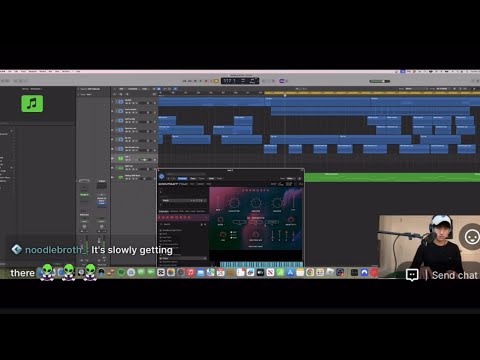Click Paste in the plugin window header
This screenshot has width=480, height=360.
coord(201,178)
